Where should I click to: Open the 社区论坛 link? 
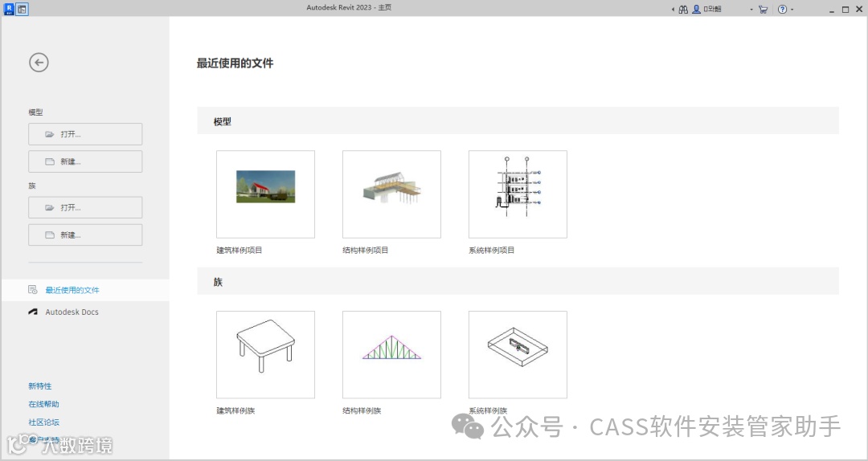(43, 422)
